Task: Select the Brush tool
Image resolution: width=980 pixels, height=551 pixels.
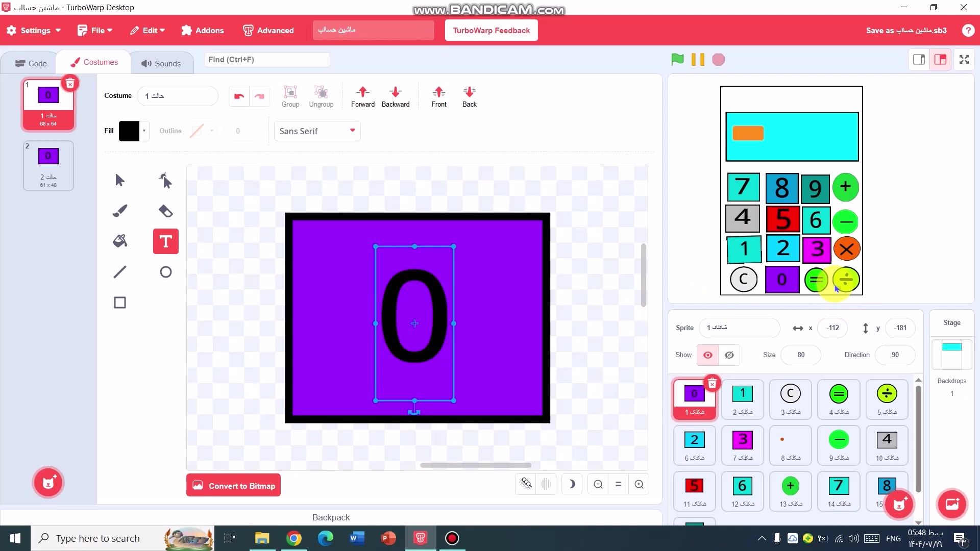Action: (x=119, y=211)
